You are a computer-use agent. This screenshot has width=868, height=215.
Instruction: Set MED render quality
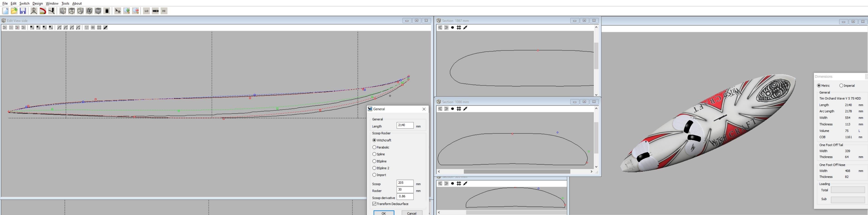click(155, 11)
